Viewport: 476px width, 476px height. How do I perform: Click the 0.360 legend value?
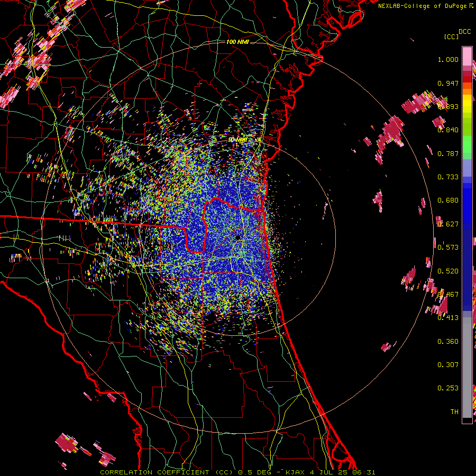point(448,341)
